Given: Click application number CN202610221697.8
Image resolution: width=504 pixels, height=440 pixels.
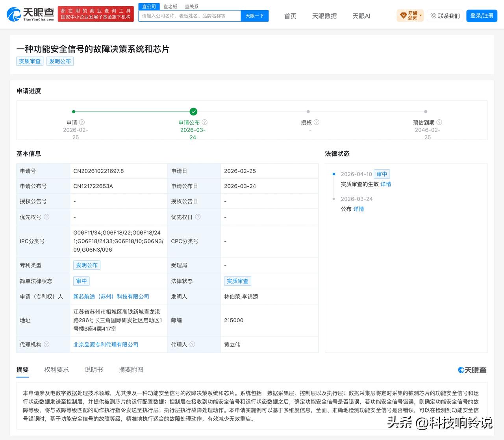Looking at the screenshot, I should [x=98, y=171].
